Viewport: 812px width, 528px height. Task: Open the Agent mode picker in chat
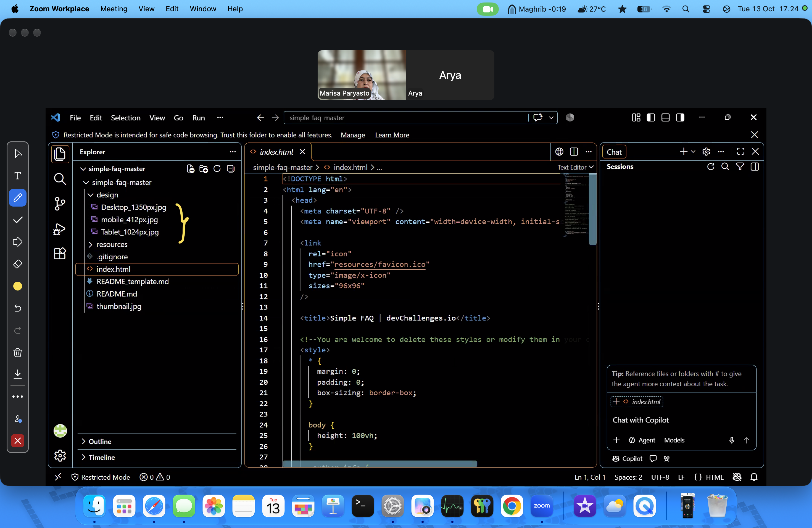(x=642, y=440)
